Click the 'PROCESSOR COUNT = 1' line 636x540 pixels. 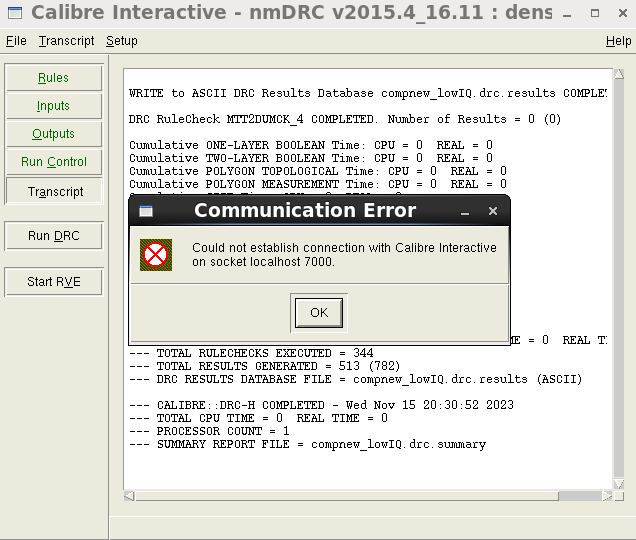click(x=209, y=431)
